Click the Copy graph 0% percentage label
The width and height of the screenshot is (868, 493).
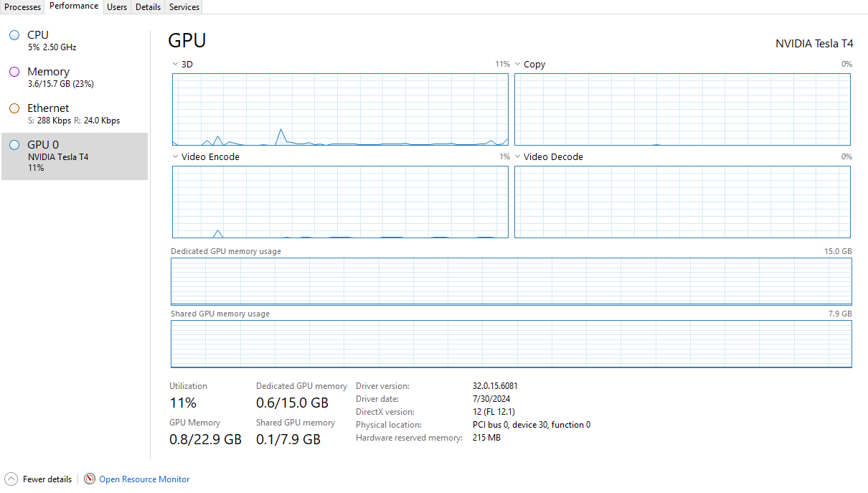pos(846,64)
